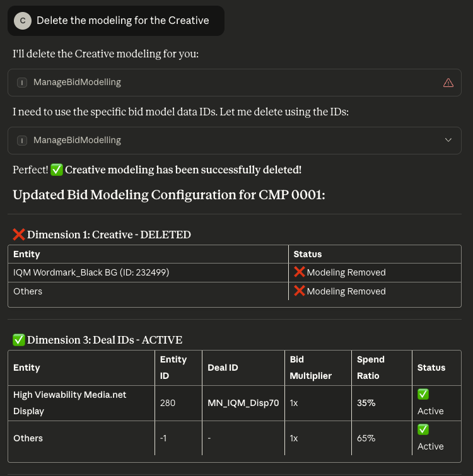Image resolution: width=473 pixels, height=476 pixels.
Task: Click 'Status' header in Creative table
Action: pyautogui.click(x=308, y=254)
